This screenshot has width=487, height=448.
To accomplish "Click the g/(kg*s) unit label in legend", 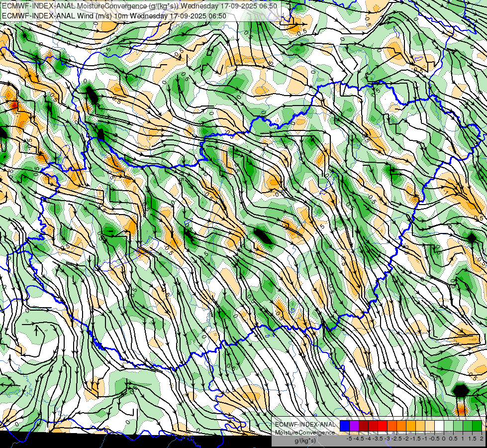I will coord(305,441).
